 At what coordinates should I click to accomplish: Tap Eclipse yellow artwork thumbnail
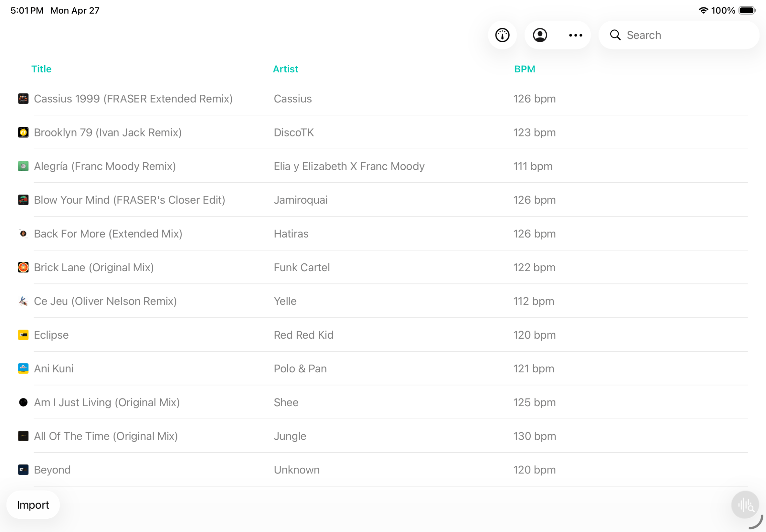[23, 335]
